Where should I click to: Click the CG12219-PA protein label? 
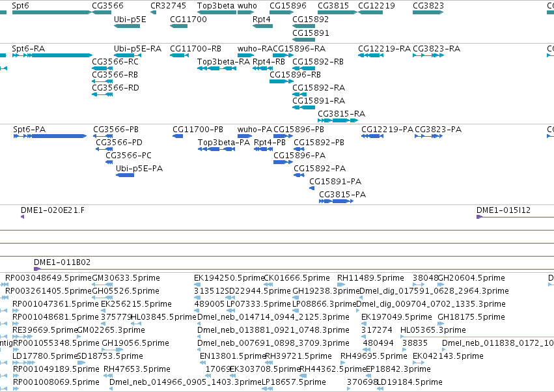(387, 130)
